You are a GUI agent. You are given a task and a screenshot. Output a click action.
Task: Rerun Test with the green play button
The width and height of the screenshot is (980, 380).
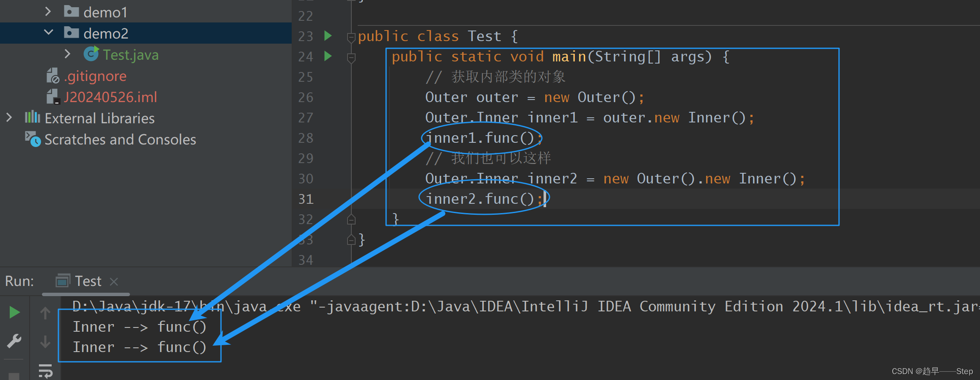coord(14,313)
